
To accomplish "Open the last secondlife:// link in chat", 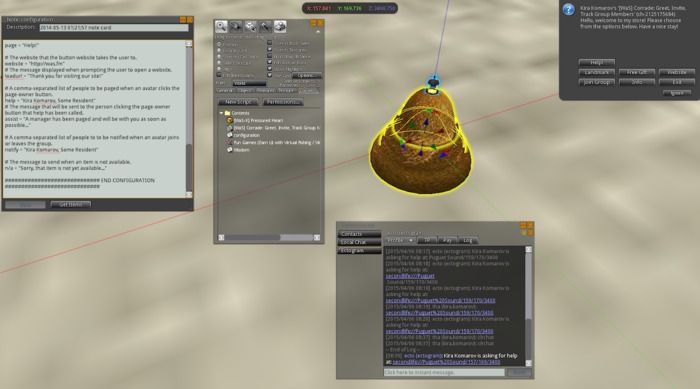I will [446, 362].
